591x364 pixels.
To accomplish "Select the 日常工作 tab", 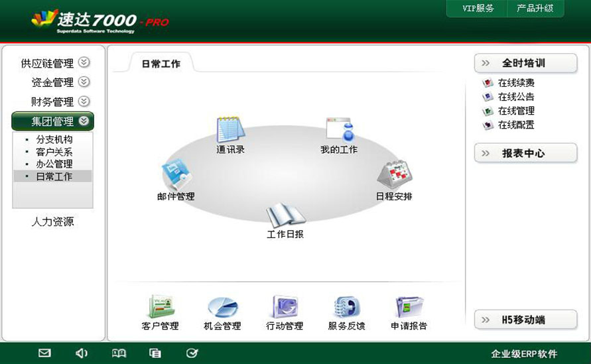I will click(x=161, y=63).
